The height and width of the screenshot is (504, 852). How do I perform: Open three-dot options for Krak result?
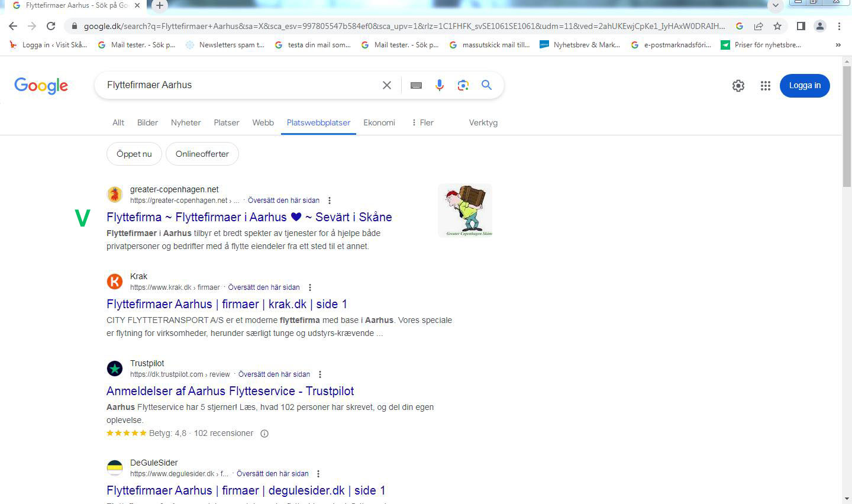pyautogui.click(x=310, y=287)
